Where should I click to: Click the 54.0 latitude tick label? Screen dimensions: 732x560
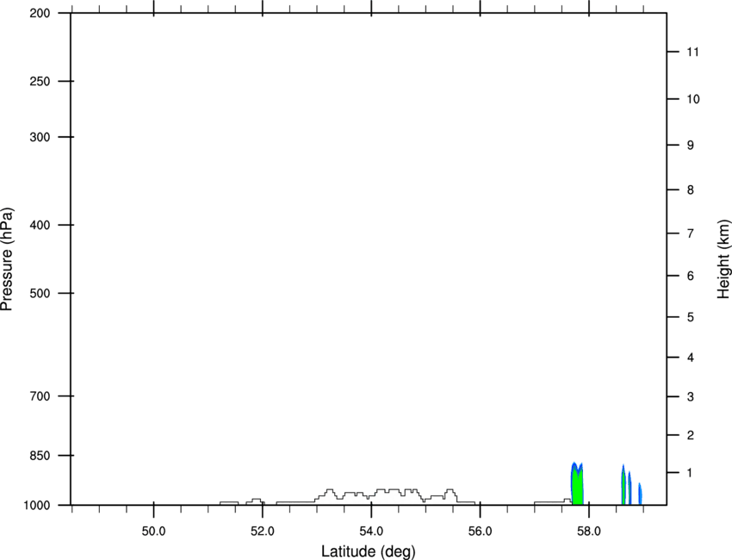coord(372,532)
